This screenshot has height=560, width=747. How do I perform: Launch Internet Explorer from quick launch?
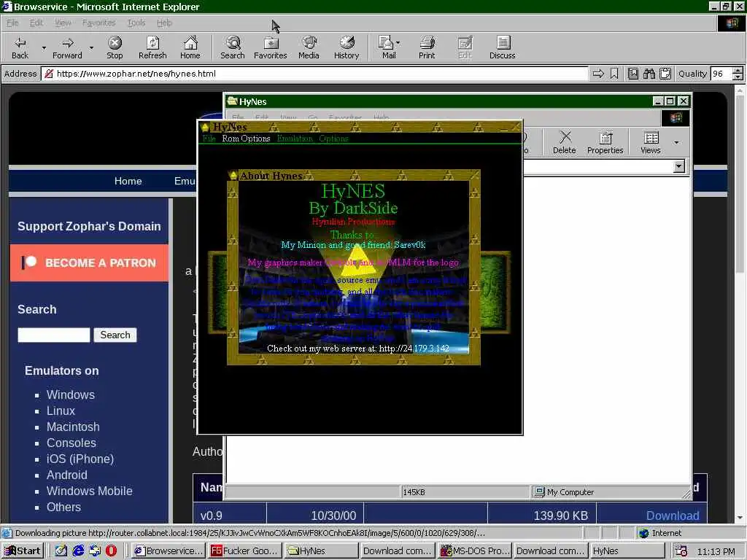click(x=78, y=551)
